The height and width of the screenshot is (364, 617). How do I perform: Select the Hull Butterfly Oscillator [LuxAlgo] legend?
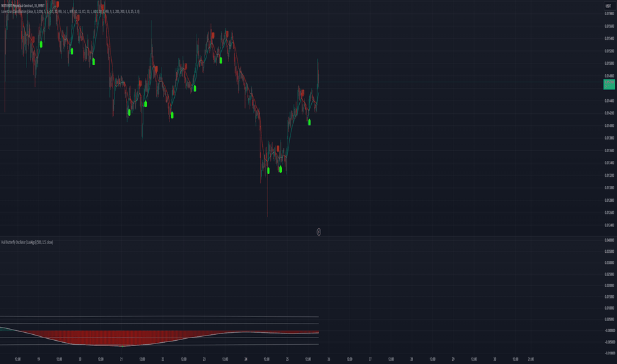pyautogui.click(x=27, y=242)
